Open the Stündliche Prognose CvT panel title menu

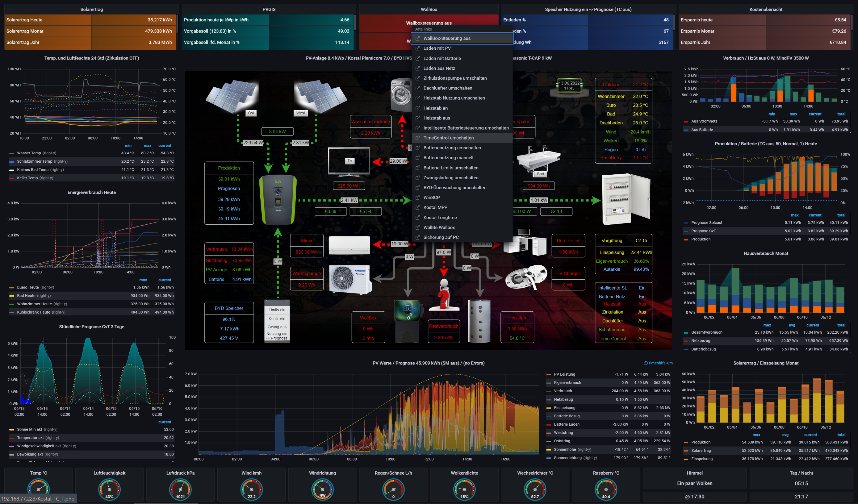(92, 327)
